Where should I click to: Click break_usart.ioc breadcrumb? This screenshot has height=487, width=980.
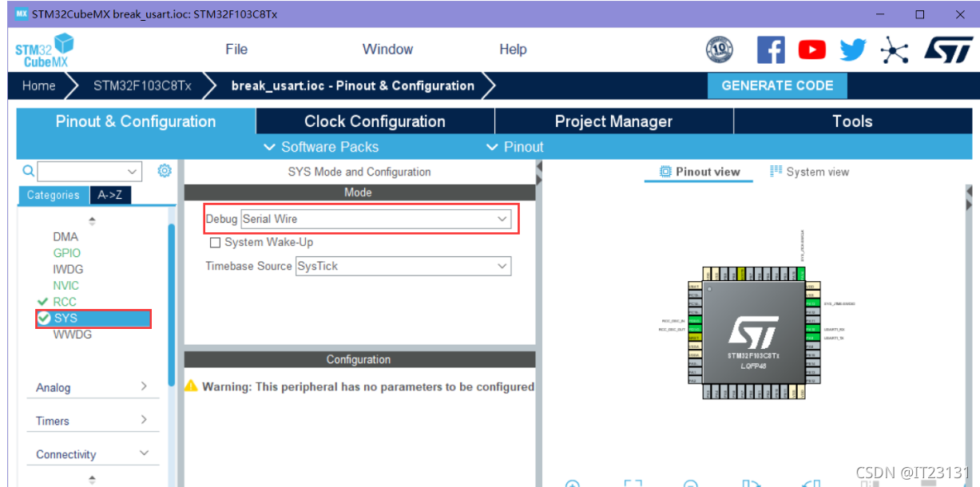352,85
